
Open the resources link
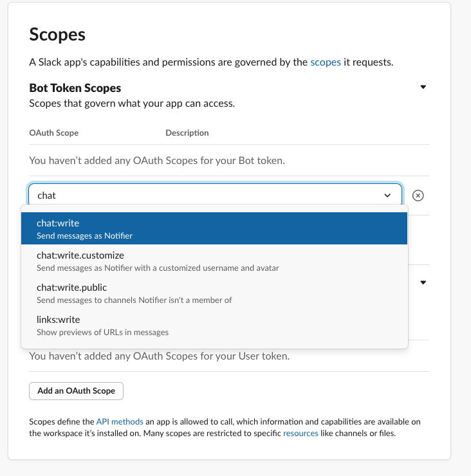tap(300, 434)
